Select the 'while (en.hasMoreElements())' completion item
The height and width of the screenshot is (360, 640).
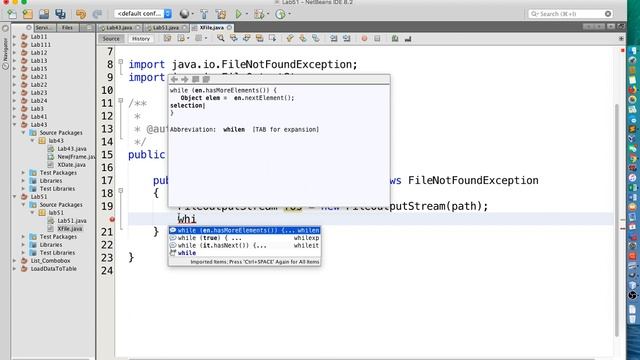[x=244, y=231]
